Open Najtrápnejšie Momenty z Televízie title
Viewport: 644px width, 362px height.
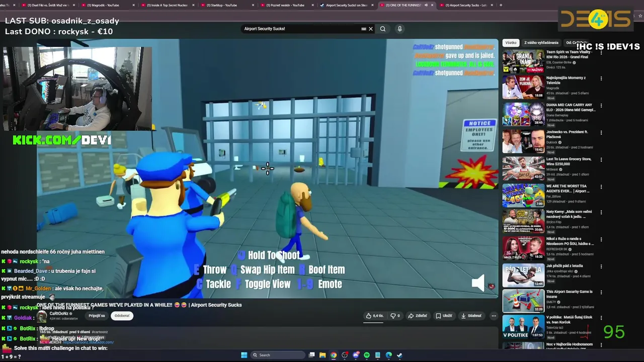[566, 80]
